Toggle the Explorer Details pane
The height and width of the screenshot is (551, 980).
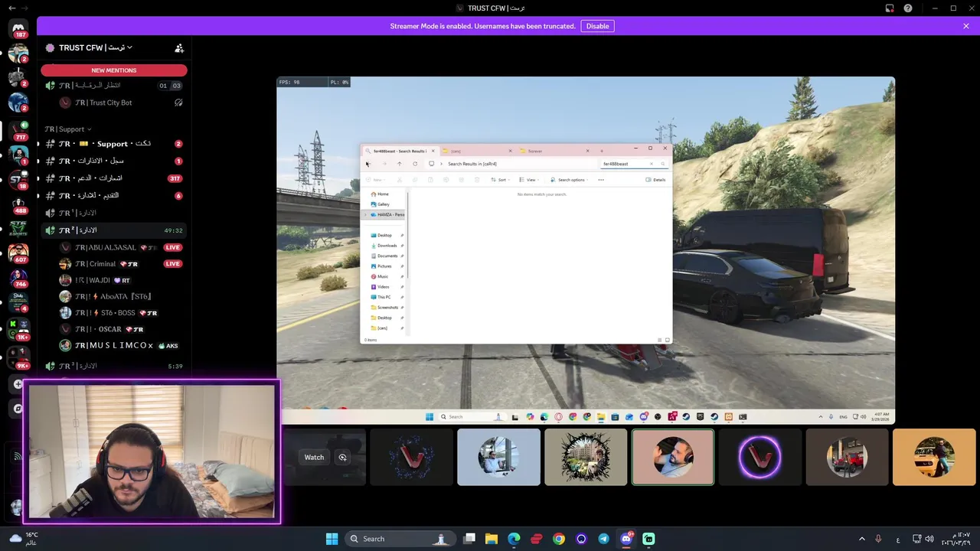655,180
